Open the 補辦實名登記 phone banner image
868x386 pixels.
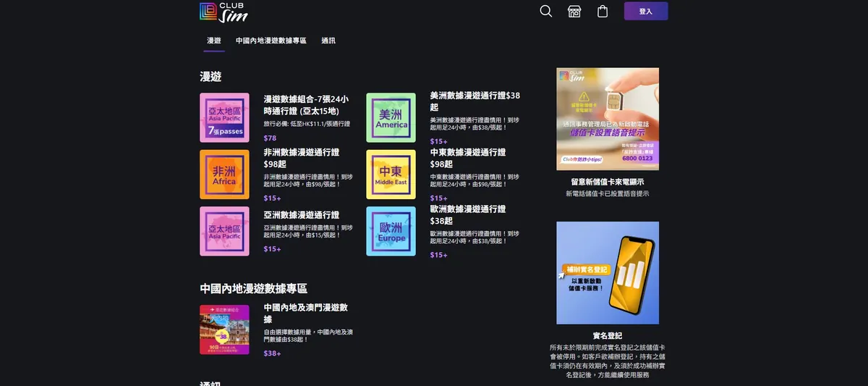(x=608, y=273)
